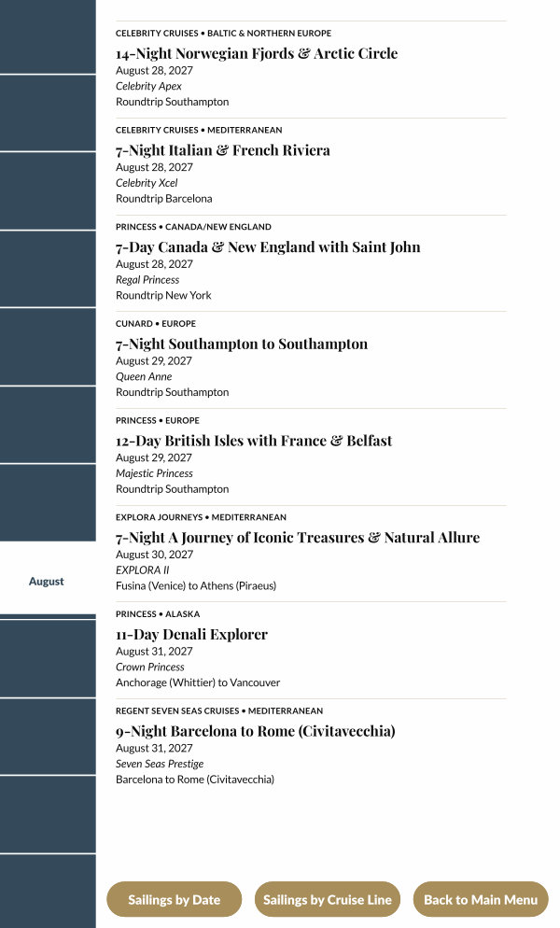
Task: Open 9-Night Barcelona to Rome (Civitavecchia) sailing
Action: coord(256,731)
